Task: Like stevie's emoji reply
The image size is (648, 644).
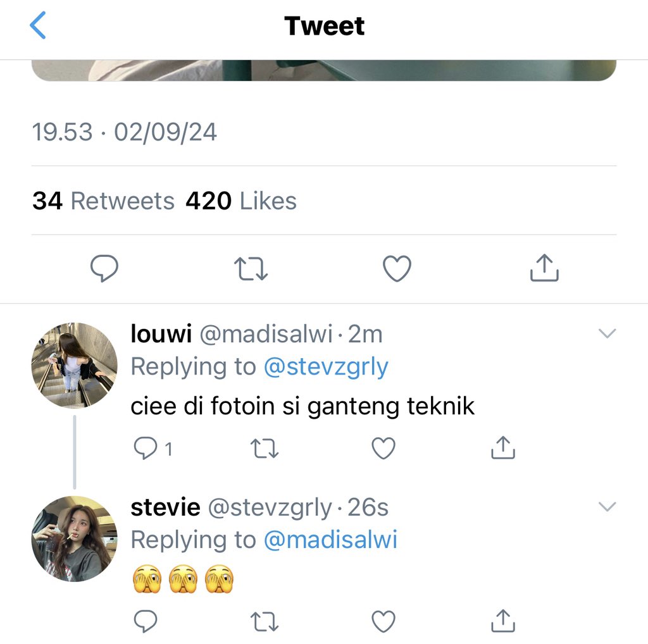Action: [x=383, y=621]
